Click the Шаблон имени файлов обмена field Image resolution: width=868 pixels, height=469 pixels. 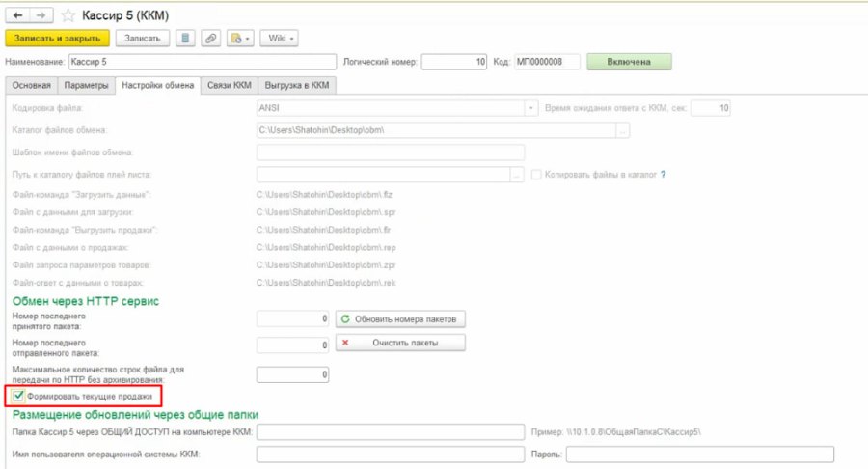point(391,152)
